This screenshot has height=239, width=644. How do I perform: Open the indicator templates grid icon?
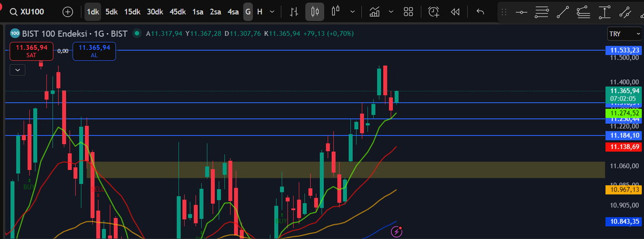[x=408, y=11]
